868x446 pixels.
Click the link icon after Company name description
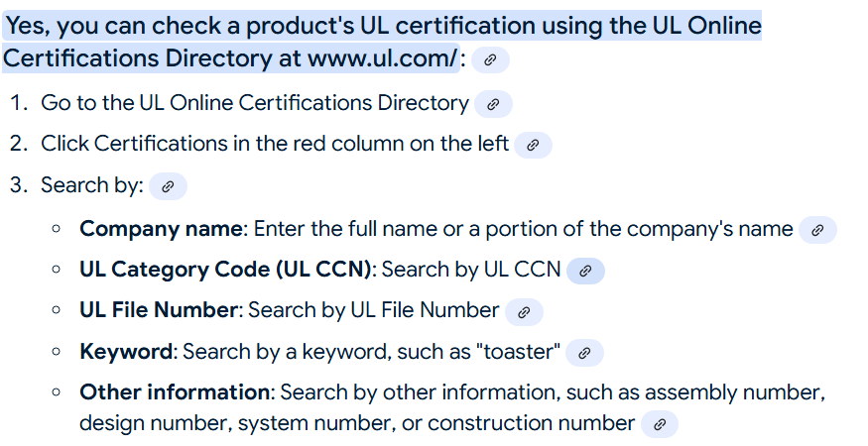(817, 230)
